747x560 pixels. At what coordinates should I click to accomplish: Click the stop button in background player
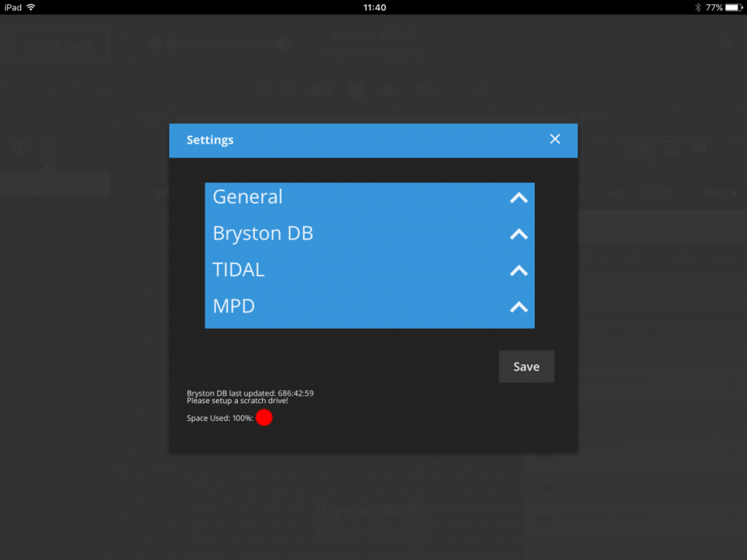(356, 90)
